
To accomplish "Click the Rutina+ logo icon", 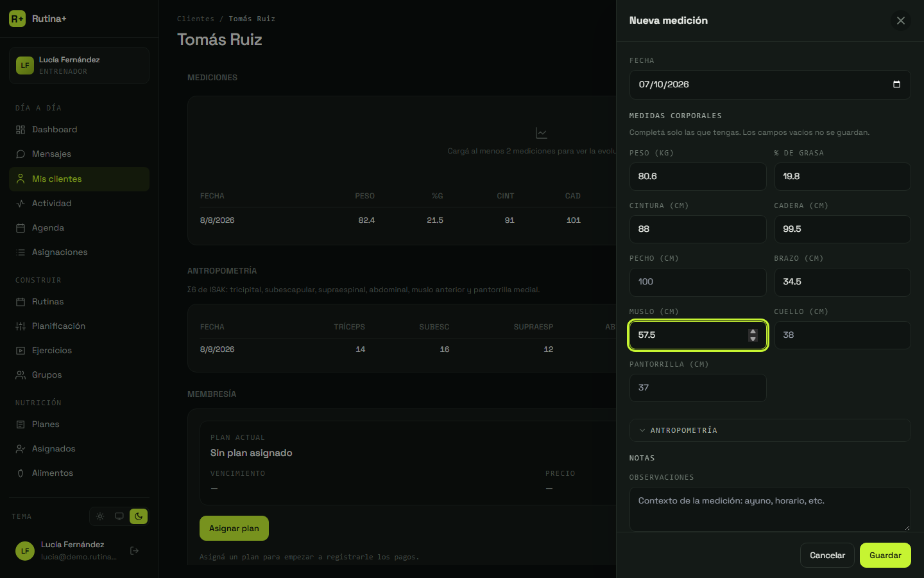I will pyautogui.click(x=17, y=19).
